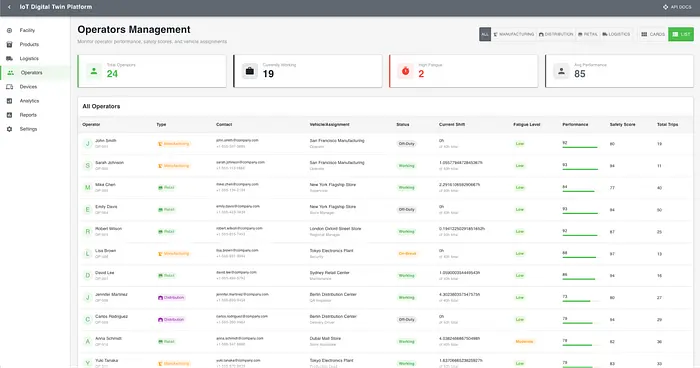The height and width of the screenshot is (368, 700).
Task: Click the Current Shift column header
Action: 452,125
